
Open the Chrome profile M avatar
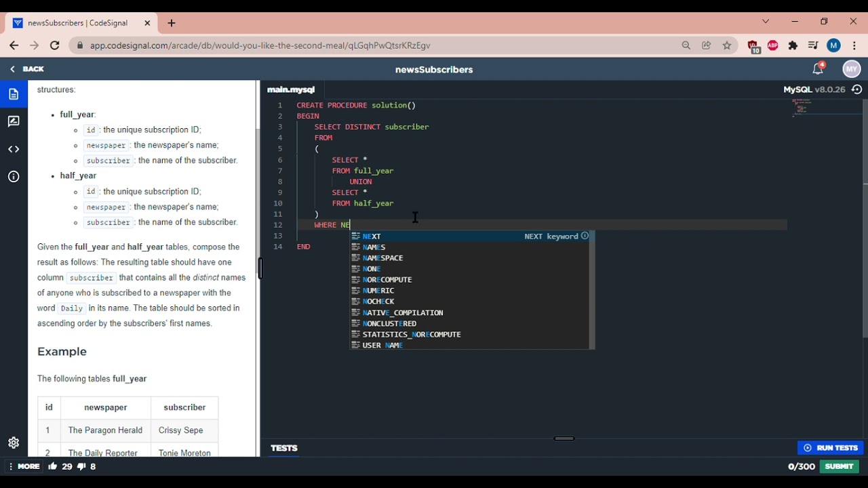[x=834, y=45]
